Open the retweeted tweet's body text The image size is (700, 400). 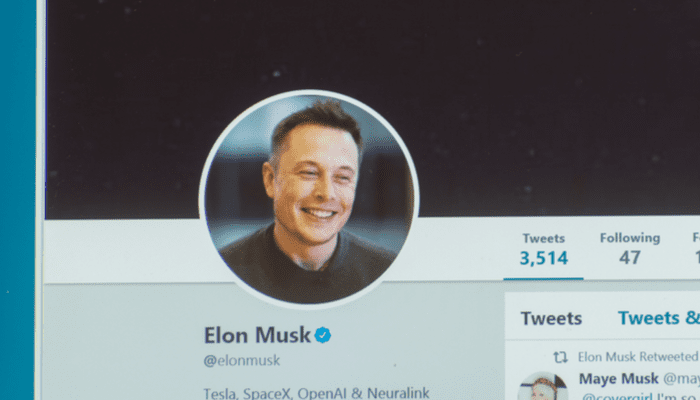coord(641,396)
